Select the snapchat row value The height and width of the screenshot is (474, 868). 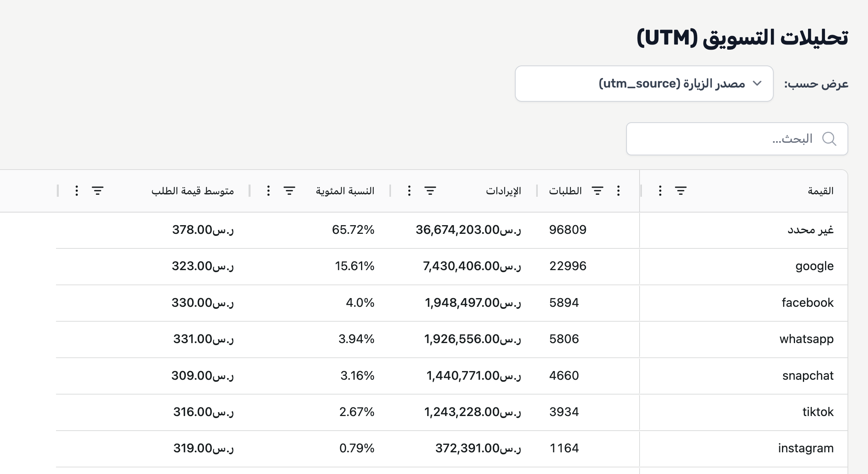(808, 375)
